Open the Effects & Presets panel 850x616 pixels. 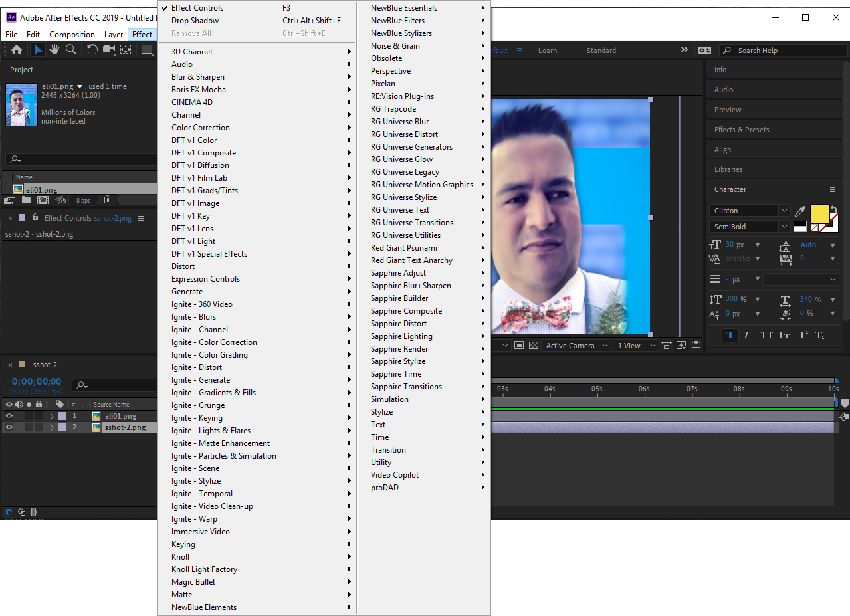pyautogui.click(x=742, y=130)
